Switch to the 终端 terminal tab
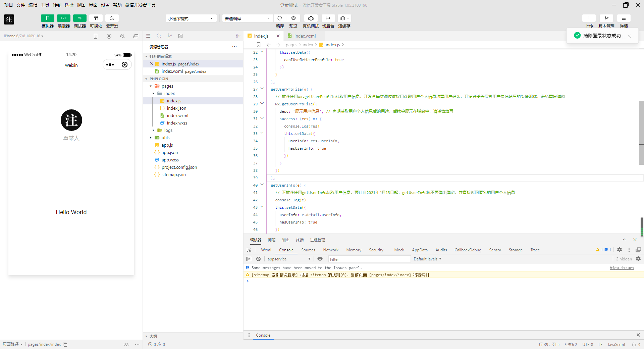Image resolution: width=644 pixels, height=349 pixels. click(300, 240)
